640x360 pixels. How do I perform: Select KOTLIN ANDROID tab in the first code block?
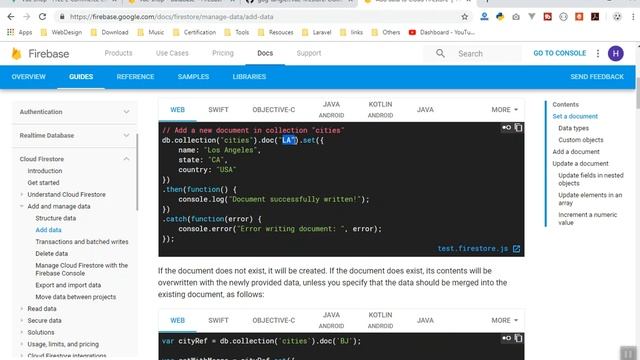coord(380,110)
